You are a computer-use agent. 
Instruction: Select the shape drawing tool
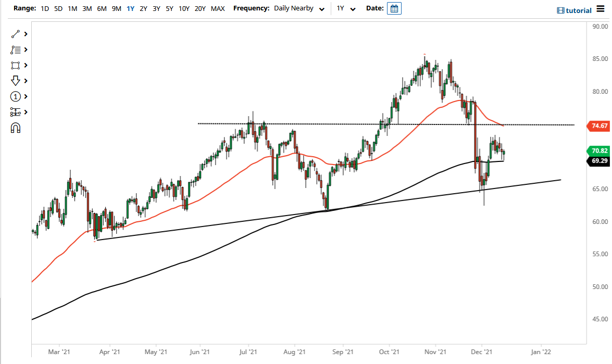(x=16, y=65)
